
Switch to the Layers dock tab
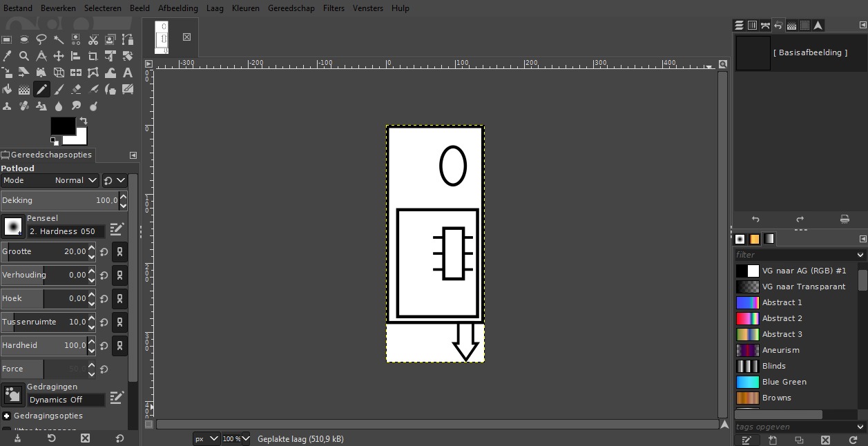pyautogui.click(x=739, y=26)
